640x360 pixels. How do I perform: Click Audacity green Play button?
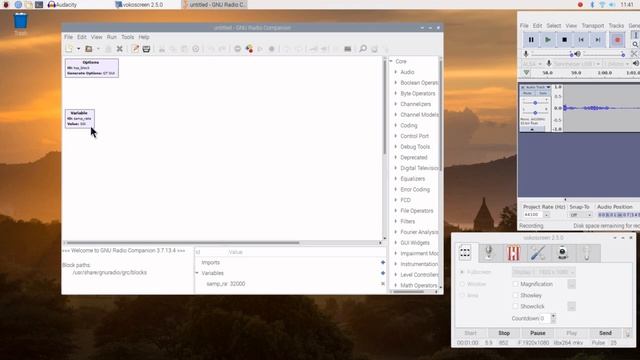pos(548,40)
